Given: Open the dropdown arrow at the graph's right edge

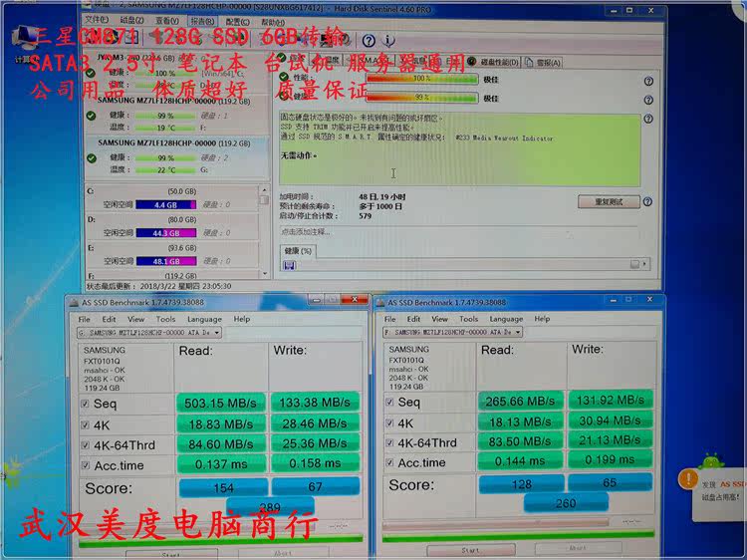Looking at the screenshot, I should pyautogui.click(x=644, y=264).
